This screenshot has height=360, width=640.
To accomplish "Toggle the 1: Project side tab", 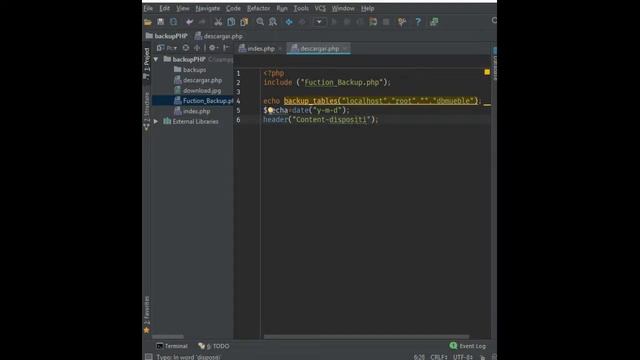I will (147, 63).
